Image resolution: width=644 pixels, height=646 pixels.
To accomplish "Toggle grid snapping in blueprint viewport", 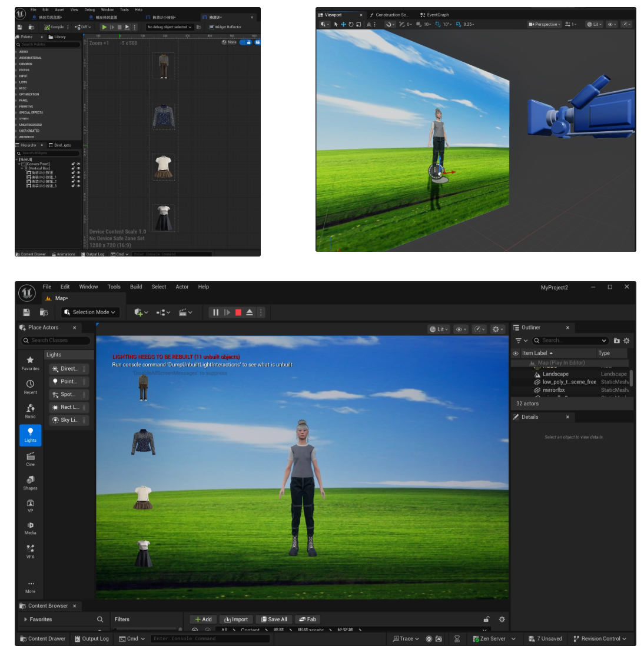I will click(419, 24).
